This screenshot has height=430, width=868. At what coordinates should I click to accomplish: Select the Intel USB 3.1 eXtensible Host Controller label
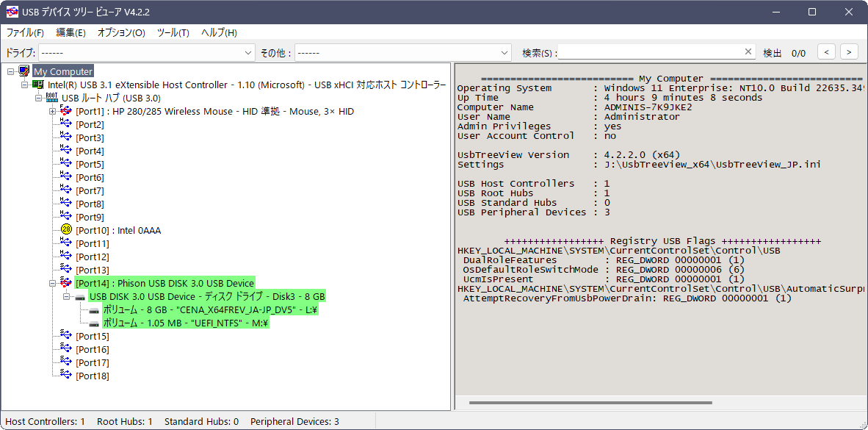point(247,85)
